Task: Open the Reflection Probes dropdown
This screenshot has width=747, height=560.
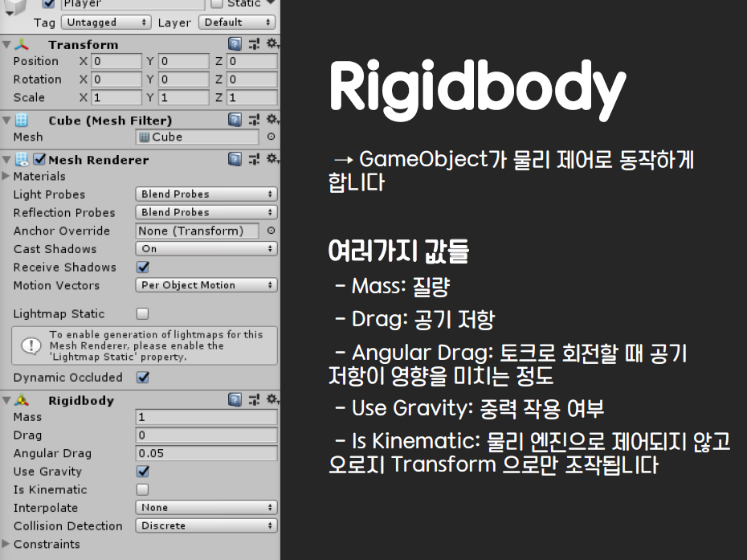Action: click(206, 212)
